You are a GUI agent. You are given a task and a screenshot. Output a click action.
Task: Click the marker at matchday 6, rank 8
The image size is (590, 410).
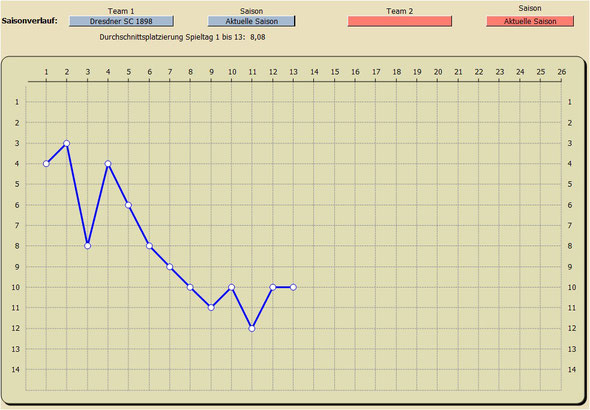click(x=149, y=246)
